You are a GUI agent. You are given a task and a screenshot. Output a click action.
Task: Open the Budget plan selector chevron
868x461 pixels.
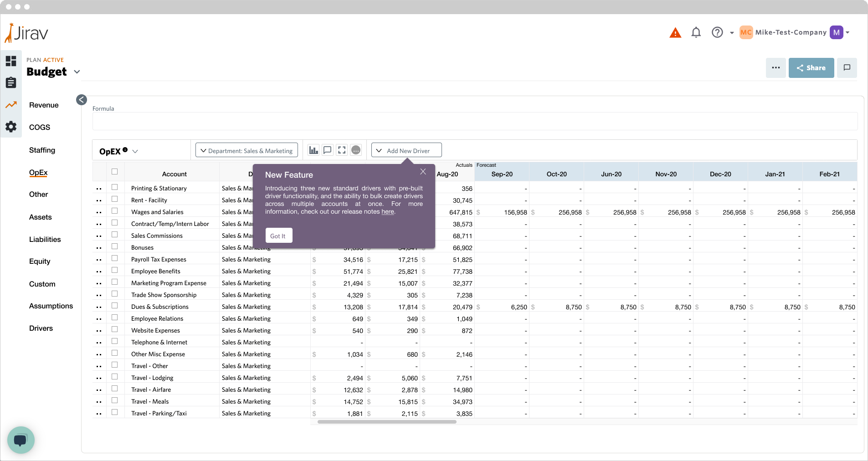point(77,72)
